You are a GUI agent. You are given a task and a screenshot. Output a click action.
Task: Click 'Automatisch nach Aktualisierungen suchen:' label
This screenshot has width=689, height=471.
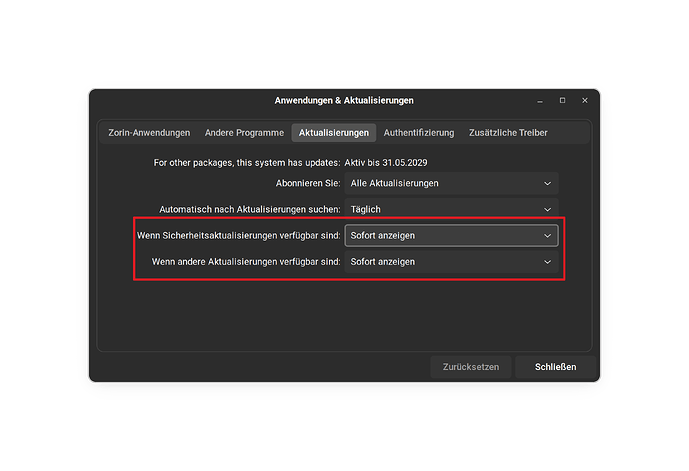click(x=250, y=210)
